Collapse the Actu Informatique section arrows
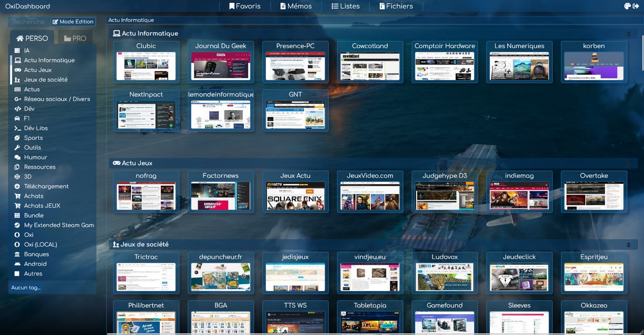This screenshot has width=644, height=335. point(628,34)
